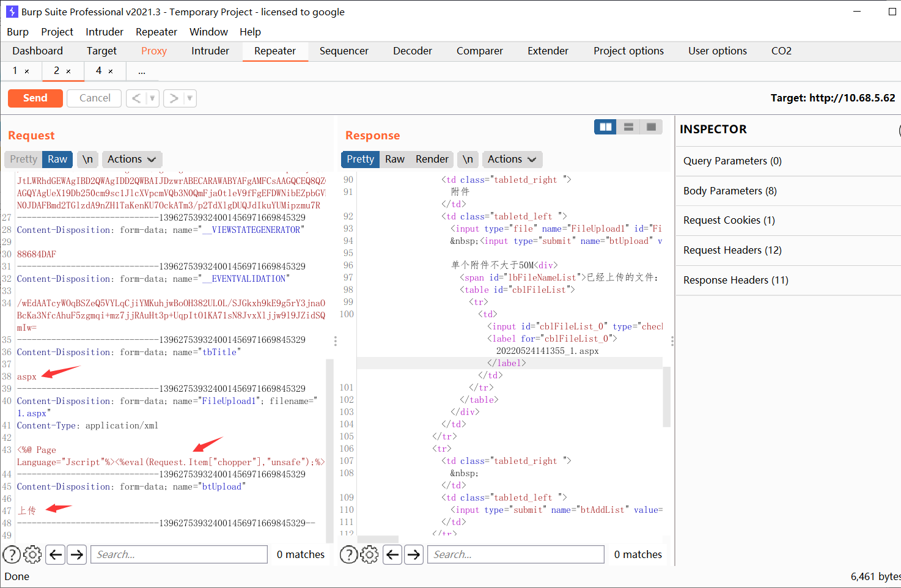Open the Project options tab

click(628, 51)
